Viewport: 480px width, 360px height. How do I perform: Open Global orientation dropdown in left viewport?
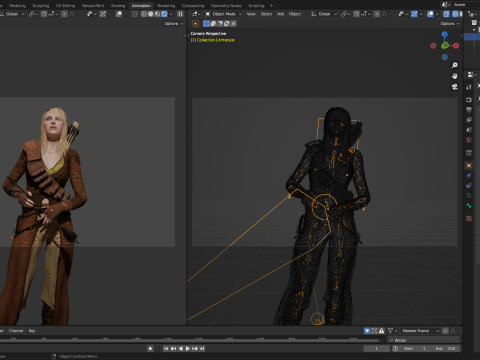click(13, 14)
